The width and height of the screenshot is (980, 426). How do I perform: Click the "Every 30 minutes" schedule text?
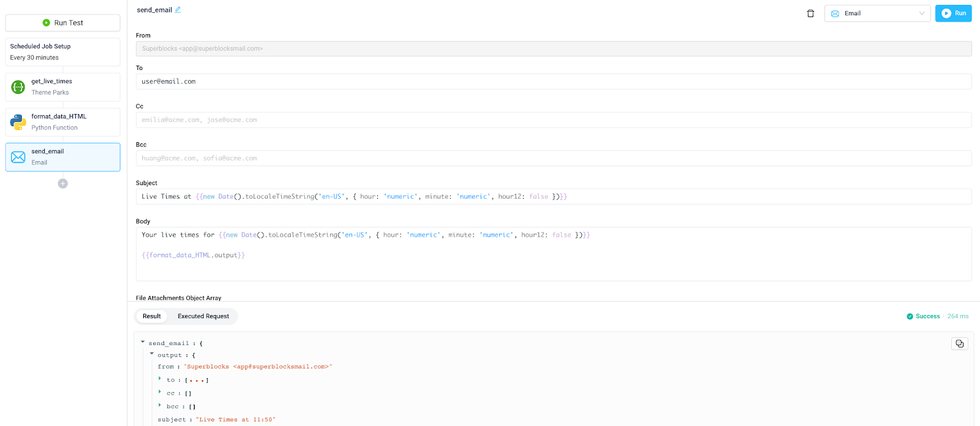click(x=34, y=58)
